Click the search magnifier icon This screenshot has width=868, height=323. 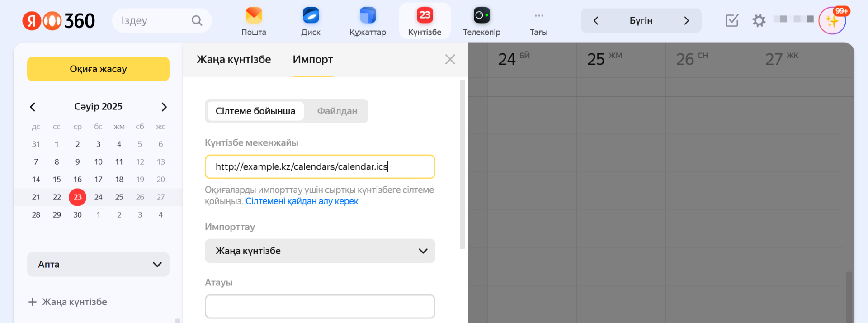(x=197, y=20)
